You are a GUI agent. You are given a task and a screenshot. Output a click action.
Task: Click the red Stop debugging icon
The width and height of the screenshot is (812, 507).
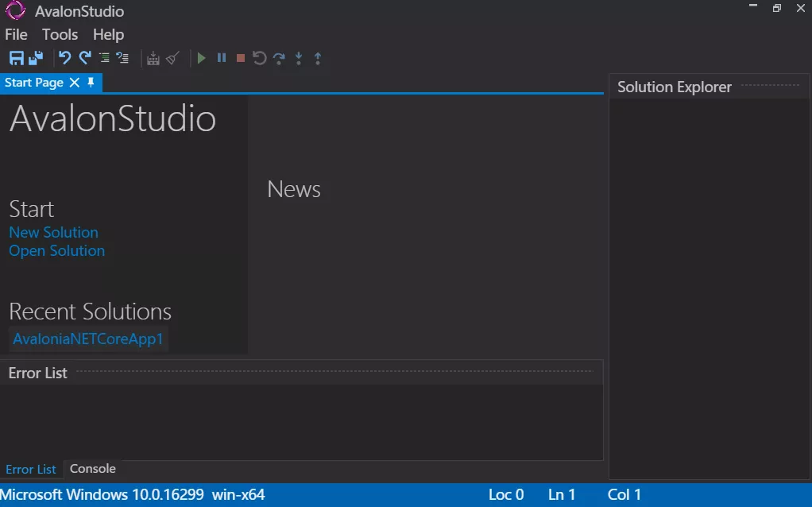pos(240,58)
